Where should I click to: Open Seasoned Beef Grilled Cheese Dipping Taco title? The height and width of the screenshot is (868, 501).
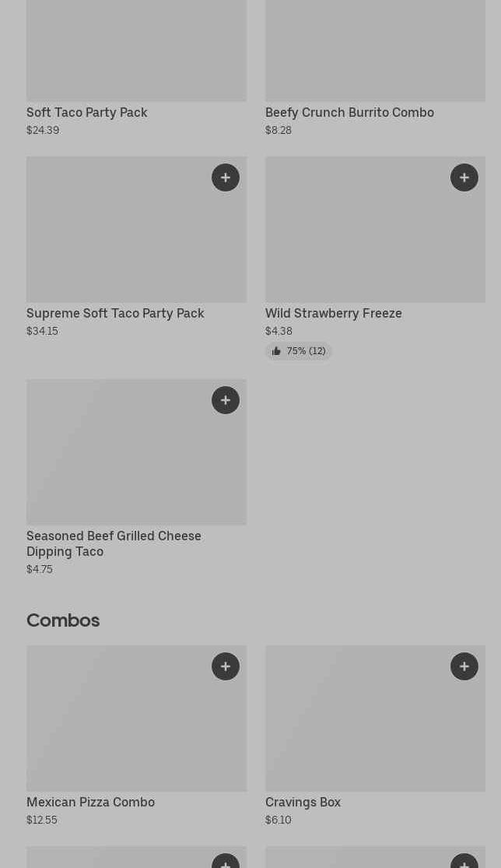[114, 543]
